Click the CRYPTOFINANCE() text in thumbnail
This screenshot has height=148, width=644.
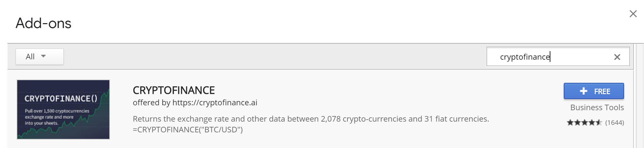pyautogui.click(x=61, y=98)
